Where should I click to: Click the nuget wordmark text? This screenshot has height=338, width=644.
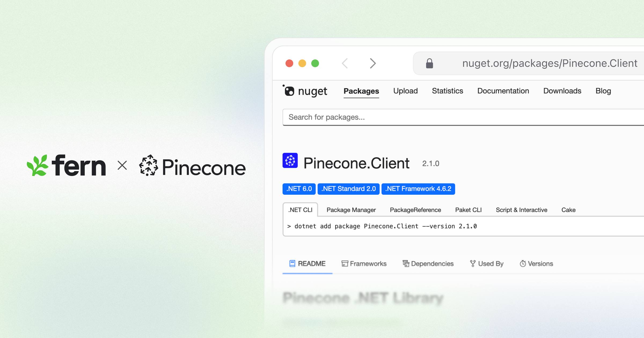[312, 92]
